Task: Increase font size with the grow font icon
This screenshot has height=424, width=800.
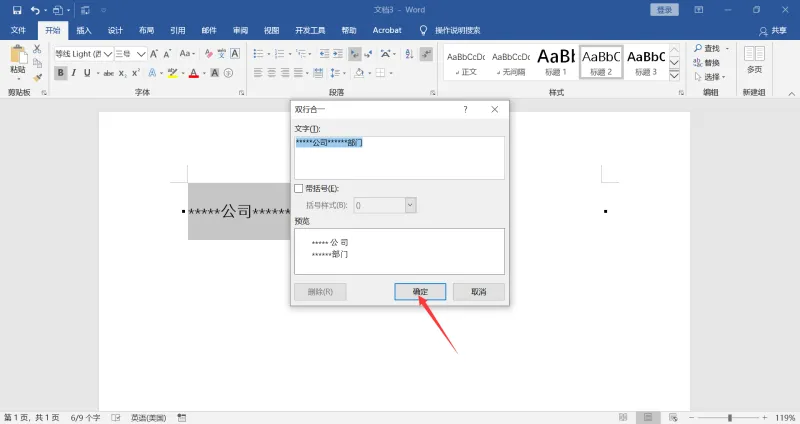Action: pos(154,54)
